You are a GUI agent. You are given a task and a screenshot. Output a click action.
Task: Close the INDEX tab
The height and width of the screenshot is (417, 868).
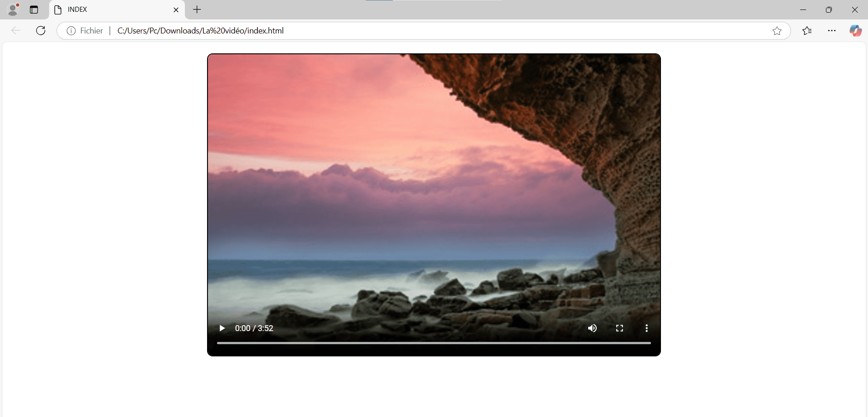176,9
